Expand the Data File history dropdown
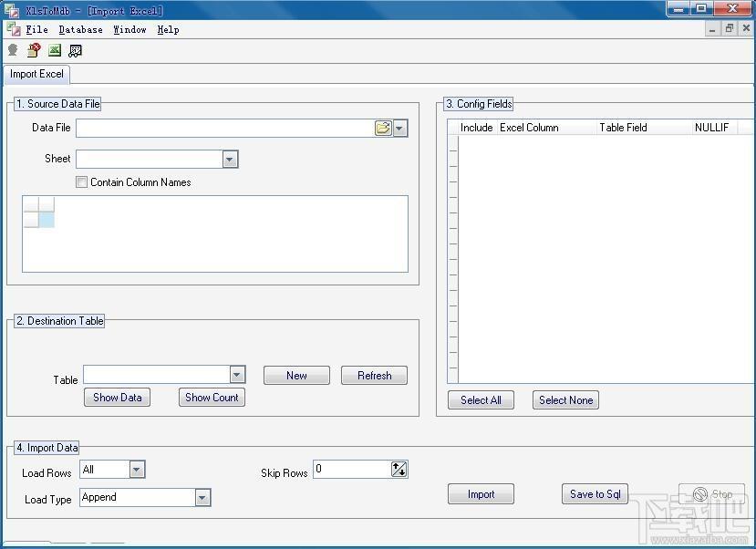Image resolution: width=756 pixels, height=549 pixels. point(400,129)
